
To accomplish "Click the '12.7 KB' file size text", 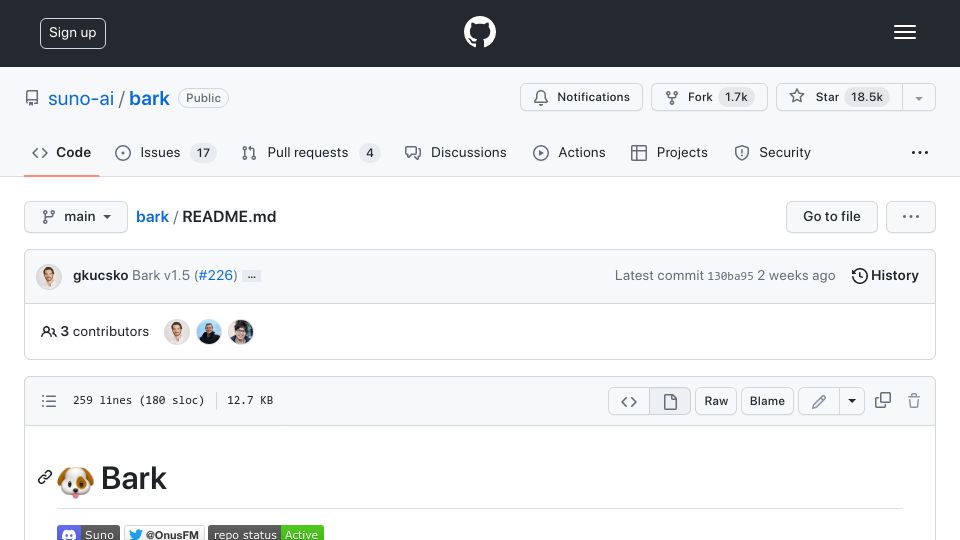I will [x=250, y=400].
